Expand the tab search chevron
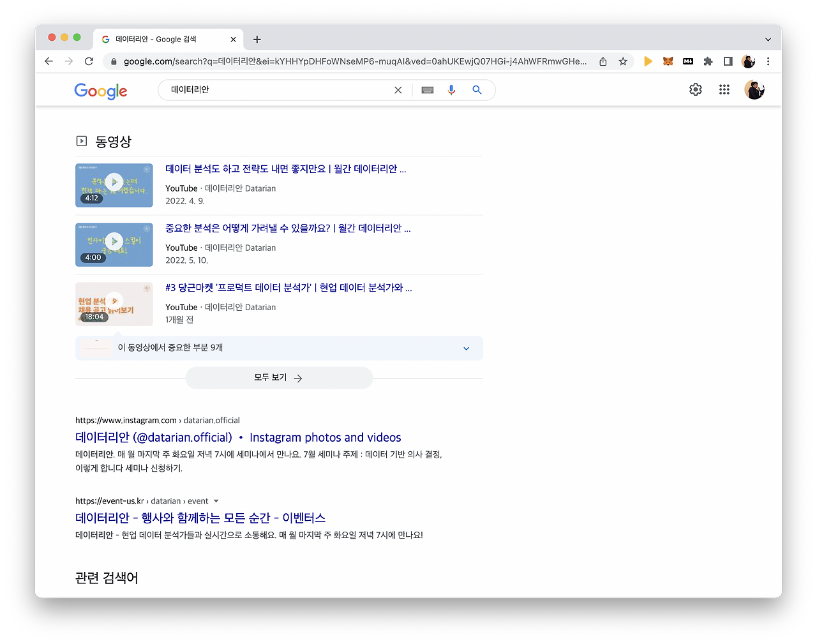The height and width of the screenshot is (644, 817). tap(768, 40)
